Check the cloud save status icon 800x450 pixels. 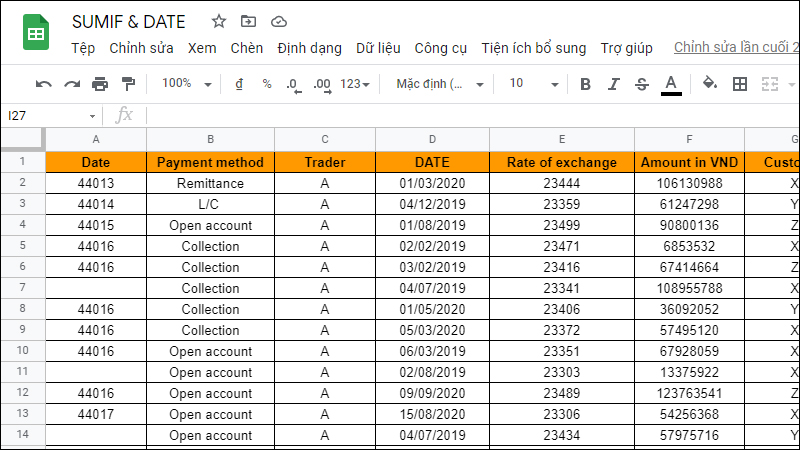pos(278,21)
